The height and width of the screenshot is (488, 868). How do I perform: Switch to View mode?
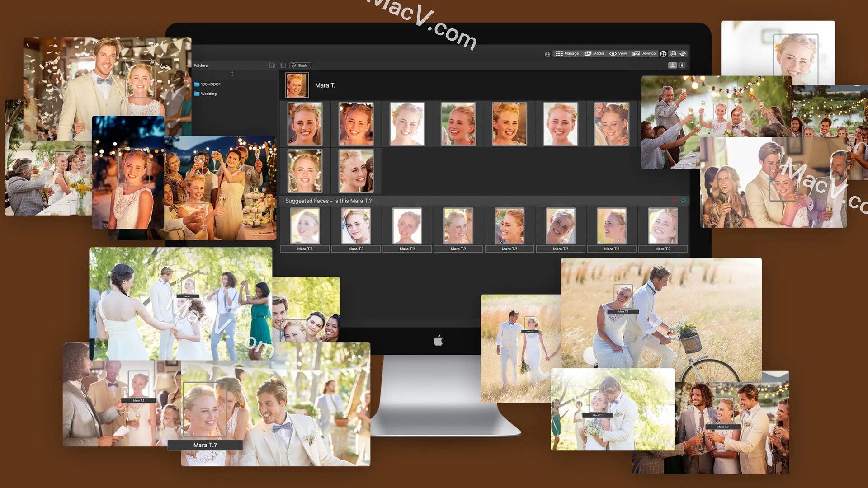(618, 53)
